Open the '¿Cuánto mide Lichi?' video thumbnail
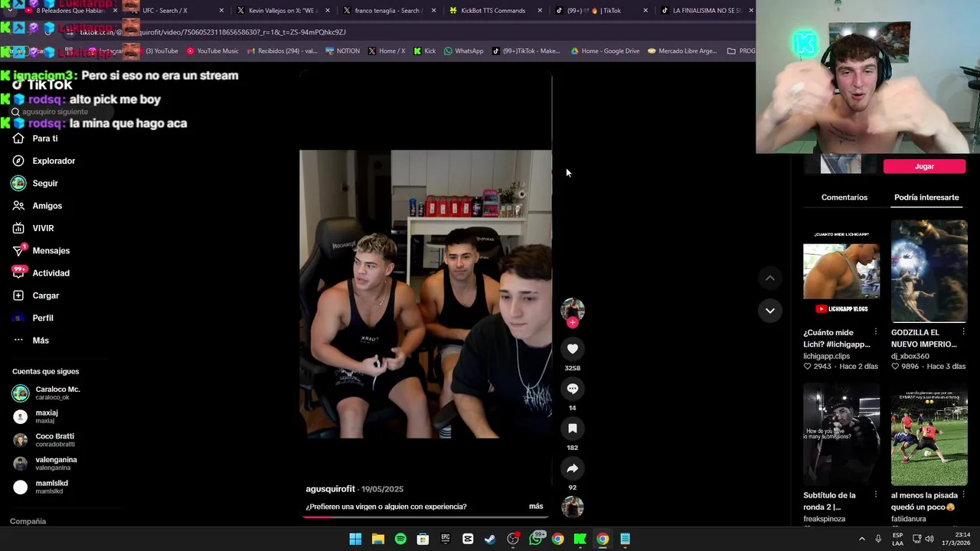 click(x=841, y=271)
